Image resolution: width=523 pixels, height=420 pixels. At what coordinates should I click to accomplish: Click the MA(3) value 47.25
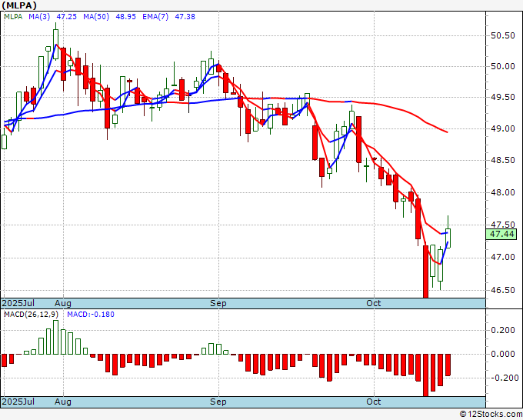tap(66, 17)
